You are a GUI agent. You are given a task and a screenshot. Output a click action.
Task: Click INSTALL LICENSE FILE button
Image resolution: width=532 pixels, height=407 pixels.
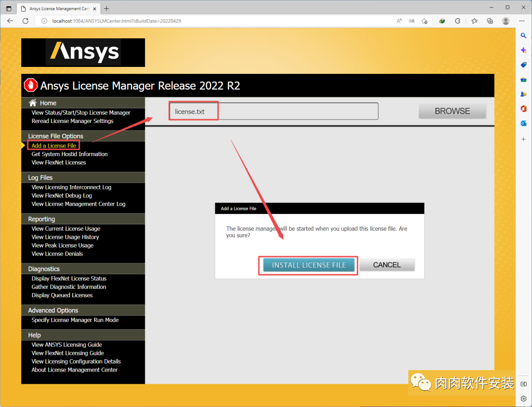pyautogui.click(x=309, y=265)
